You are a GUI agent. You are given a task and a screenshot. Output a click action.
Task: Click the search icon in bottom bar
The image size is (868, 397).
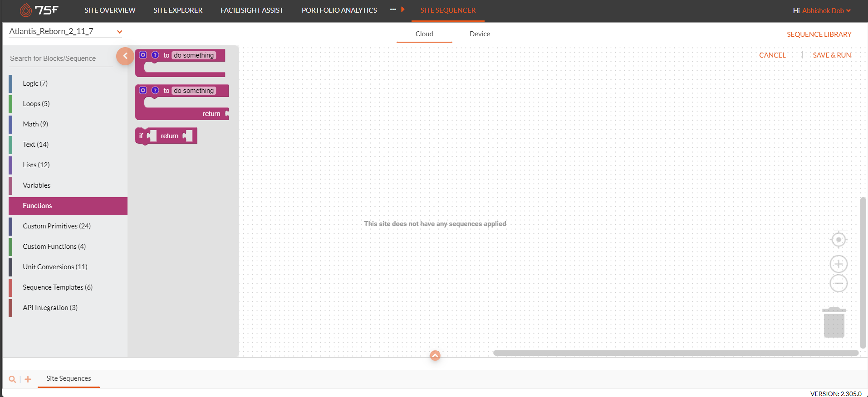12,379
